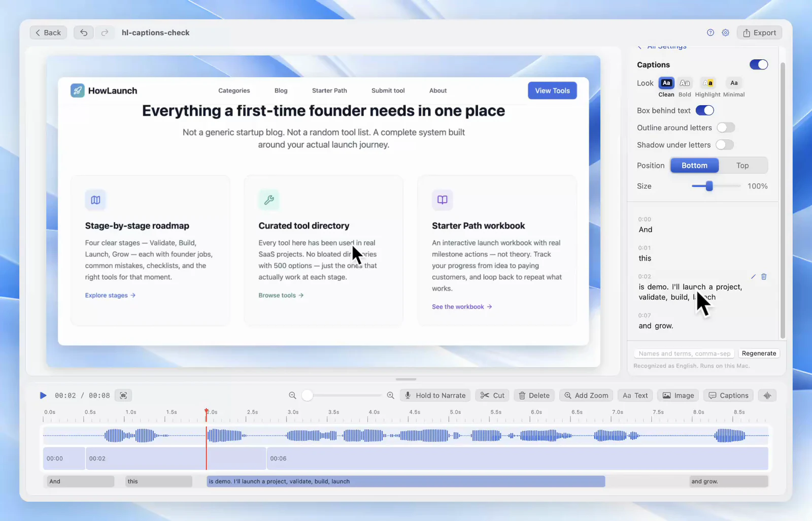
Task: Click the redo arrow icon
Action: 105,32
